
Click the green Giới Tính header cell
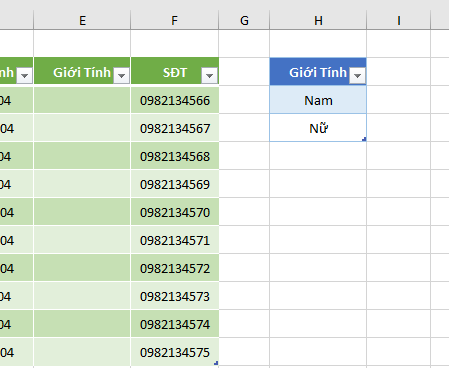click(x=82, y=71)
